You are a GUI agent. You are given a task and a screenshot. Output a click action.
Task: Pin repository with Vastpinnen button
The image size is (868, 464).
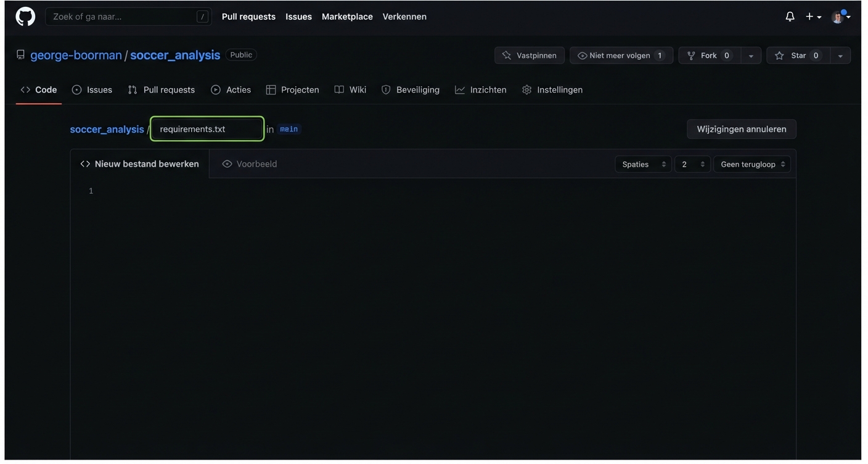[529, 56]
